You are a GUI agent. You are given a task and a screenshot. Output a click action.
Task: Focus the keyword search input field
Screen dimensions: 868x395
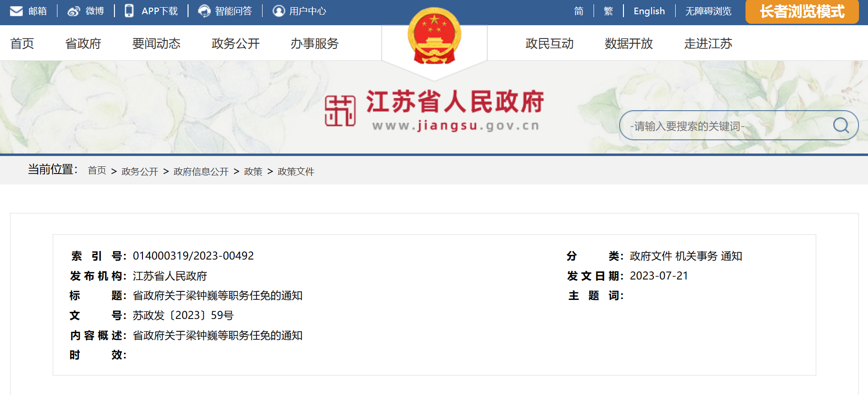pos(726,125)
